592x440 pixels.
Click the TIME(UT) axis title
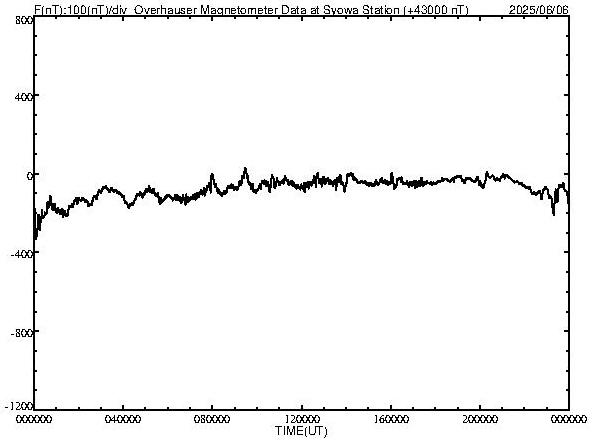pyautogui.click(x=301, y=431)
